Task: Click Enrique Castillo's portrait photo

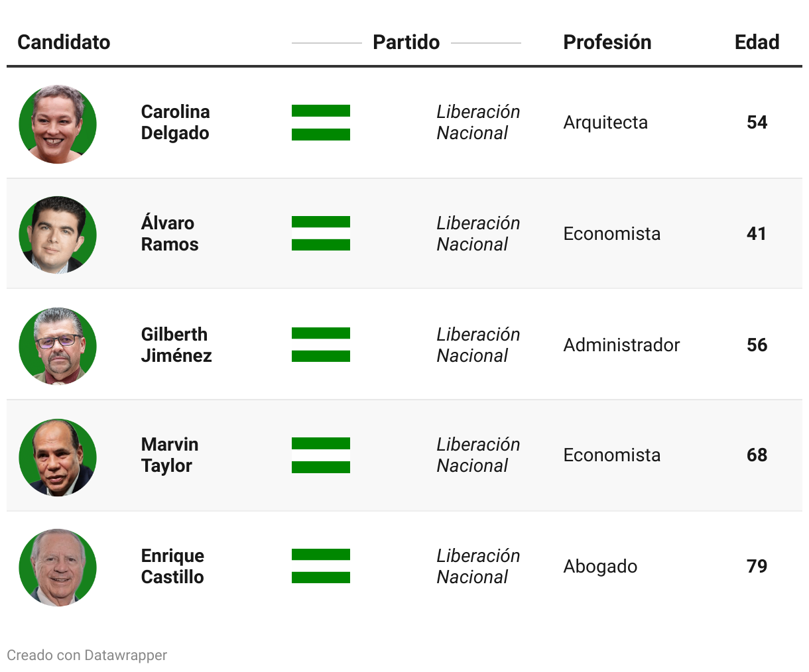Action: tap(58, 567)
